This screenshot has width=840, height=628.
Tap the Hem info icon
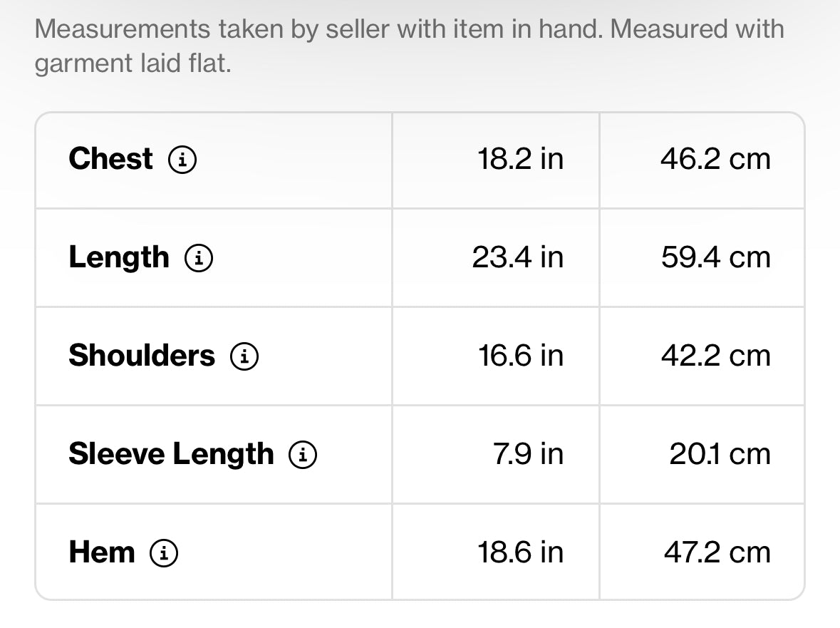[x=163, y=553]
